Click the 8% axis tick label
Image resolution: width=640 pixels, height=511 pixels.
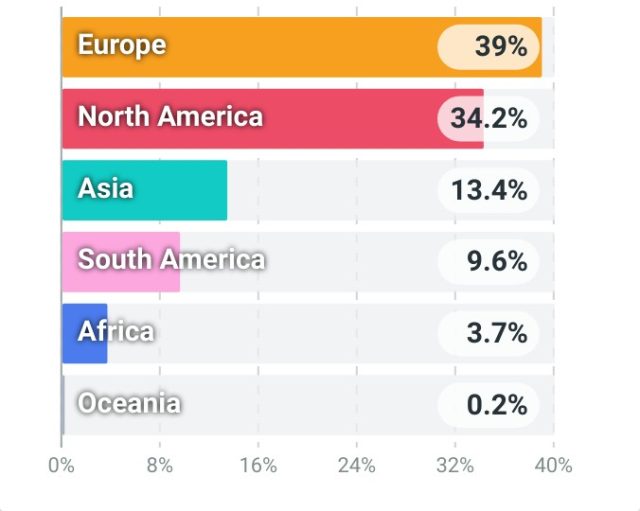coord(160,465)
